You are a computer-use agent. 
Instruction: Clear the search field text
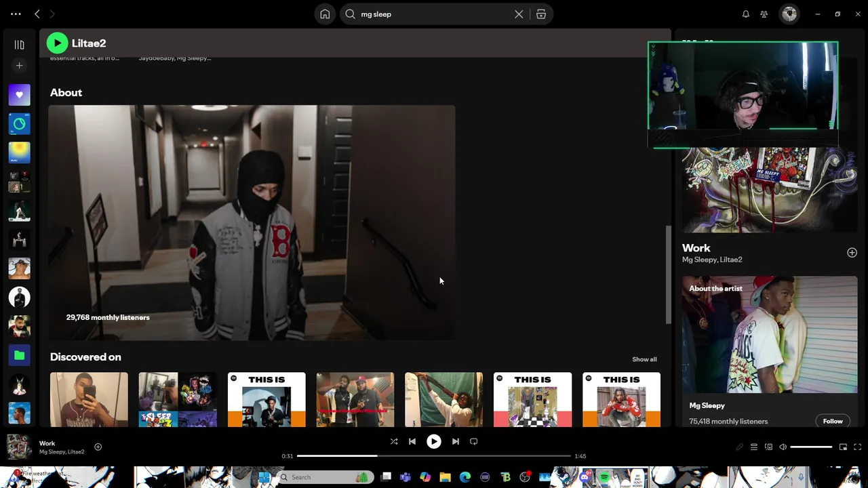(519, 14)
